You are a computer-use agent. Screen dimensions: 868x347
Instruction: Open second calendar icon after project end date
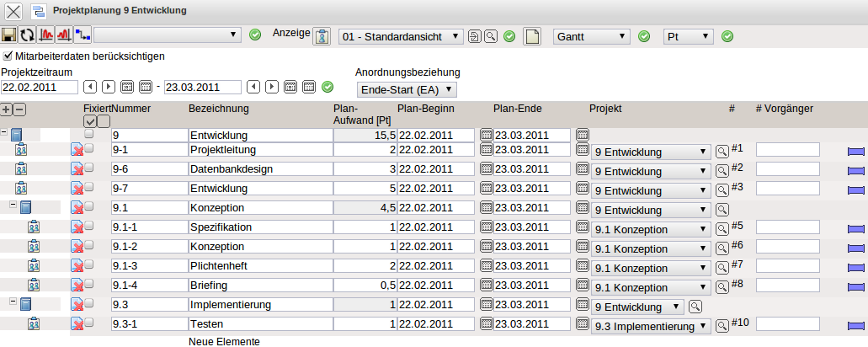[x=309, y=87]
